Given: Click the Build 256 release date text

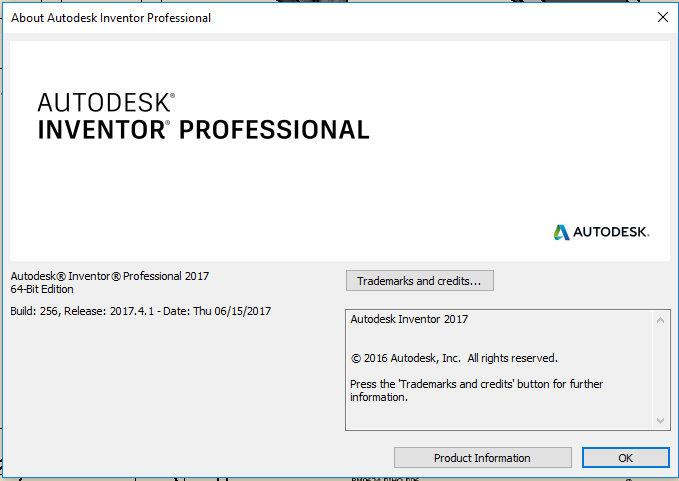Looking at the screenshot, I should click(141, 311).
